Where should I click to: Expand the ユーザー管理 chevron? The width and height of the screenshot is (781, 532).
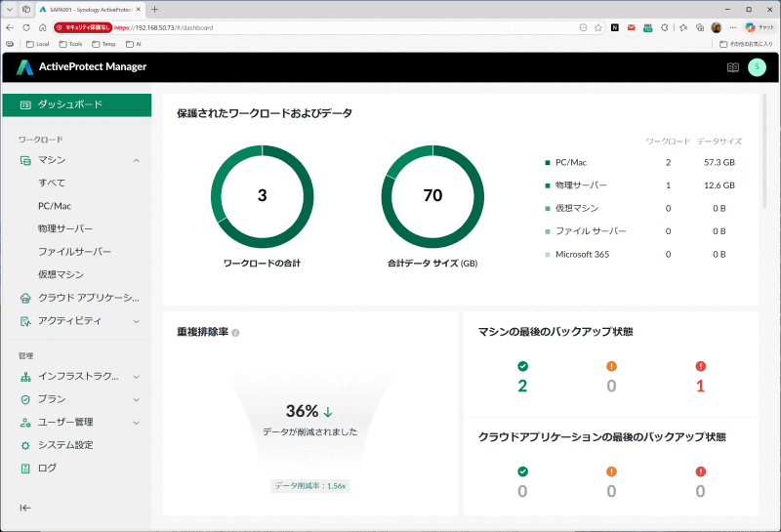coord(136,423)
